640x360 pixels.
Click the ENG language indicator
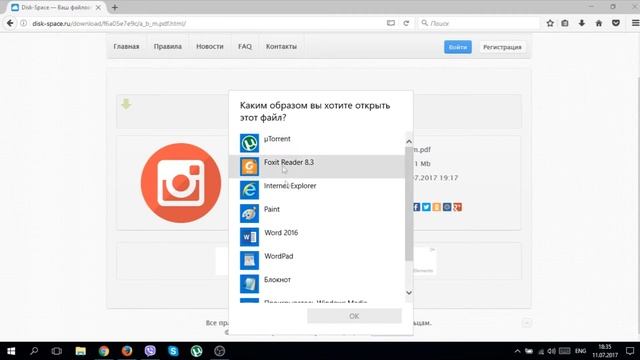[580, 351]
